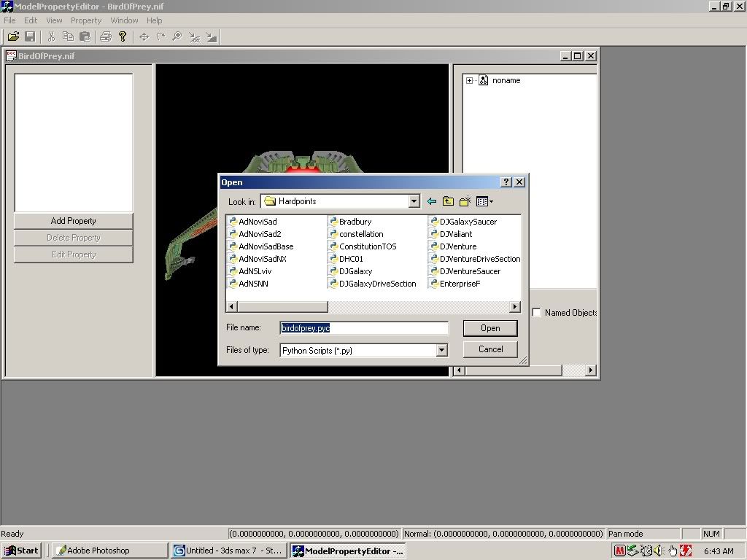Click the file list horizontal scrollbar right arrow
This screenshot has height=560, width=747.
pyautogui.click(x=514, y=307)
